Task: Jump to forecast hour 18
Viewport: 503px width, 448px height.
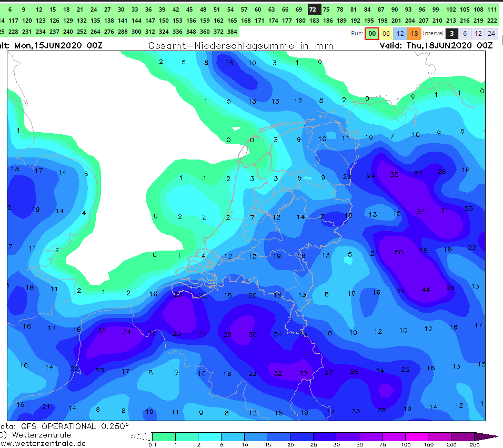Action: pos(66,9)
